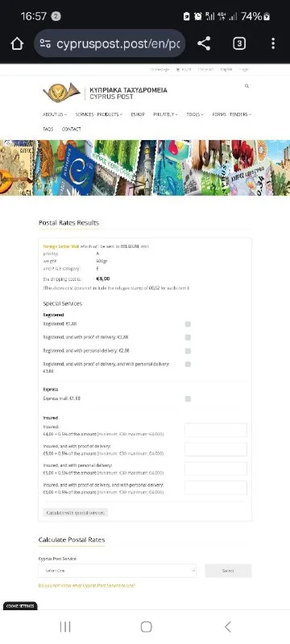290x644 pixels.
Task: Open the which-service-to-use help link
Action: pos(87,585)
